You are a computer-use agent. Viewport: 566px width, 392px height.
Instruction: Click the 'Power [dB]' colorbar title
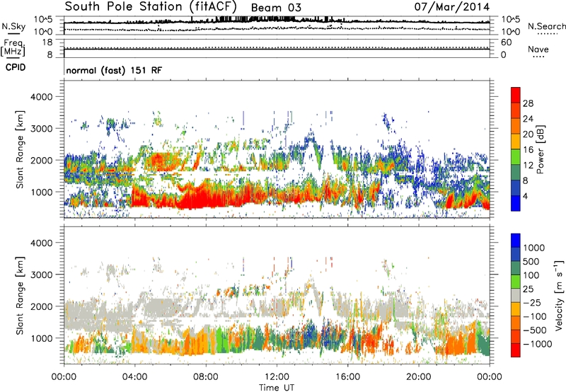coord(541,149)
